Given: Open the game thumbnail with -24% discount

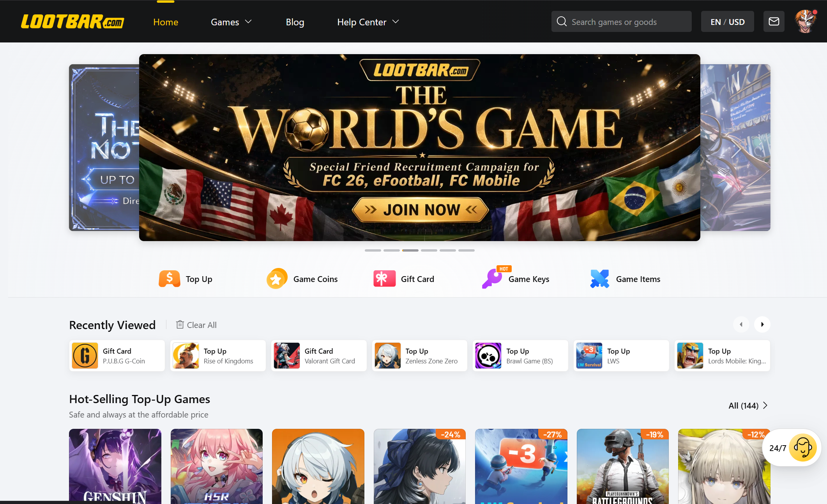Looking at the screenshot, I should pyautogui.click(x=420, y=466).
